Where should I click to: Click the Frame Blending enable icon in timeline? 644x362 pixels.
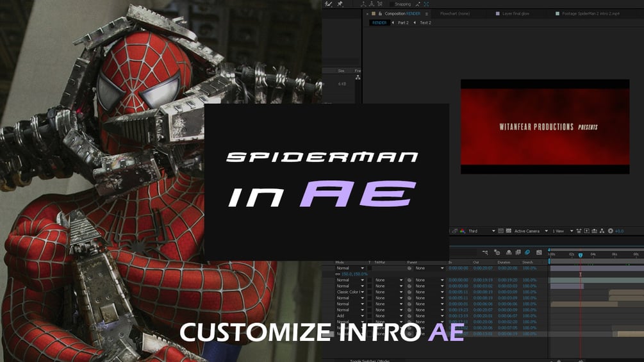point(518,252)
